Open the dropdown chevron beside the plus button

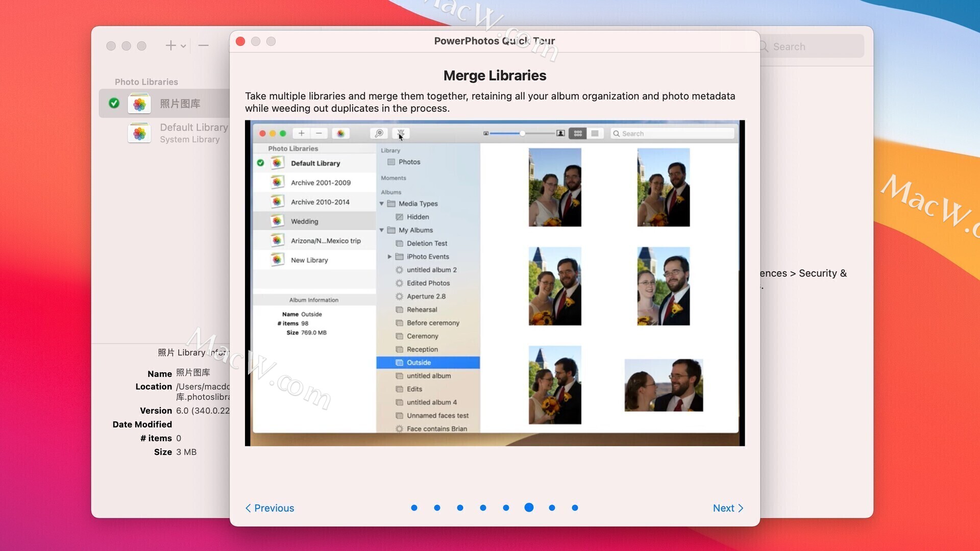(183, 46)
